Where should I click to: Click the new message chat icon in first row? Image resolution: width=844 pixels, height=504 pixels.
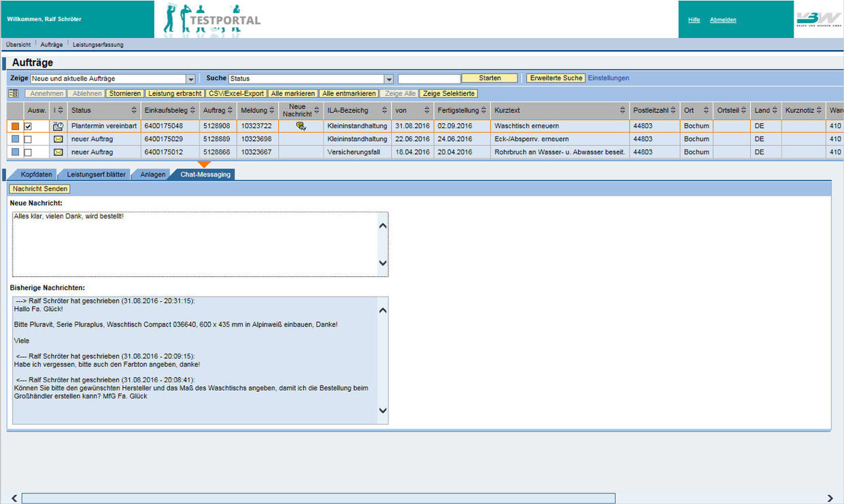[301, 126]
